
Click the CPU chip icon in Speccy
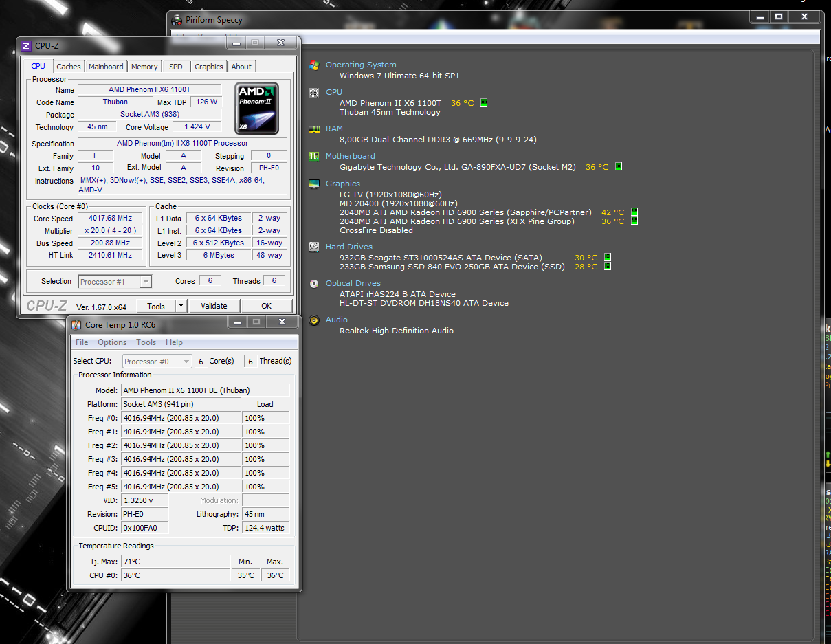tap(314, 92)
